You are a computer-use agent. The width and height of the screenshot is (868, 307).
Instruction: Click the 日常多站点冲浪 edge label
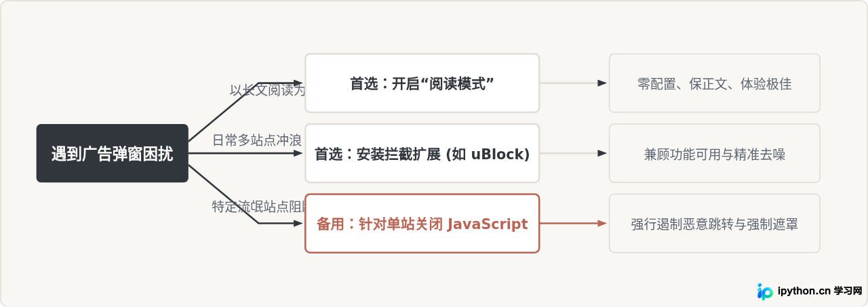point(257,140)
